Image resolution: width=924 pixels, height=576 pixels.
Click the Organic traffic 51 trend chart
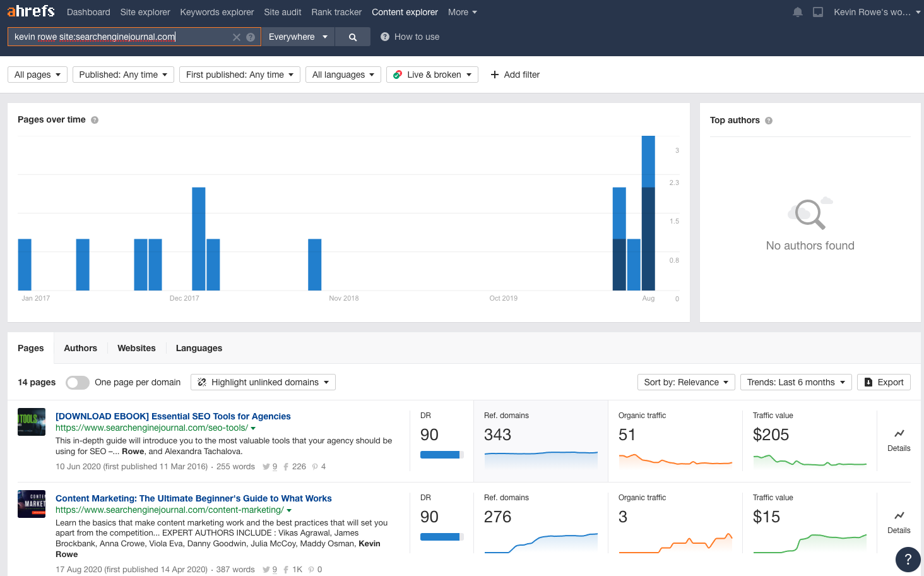675,460
